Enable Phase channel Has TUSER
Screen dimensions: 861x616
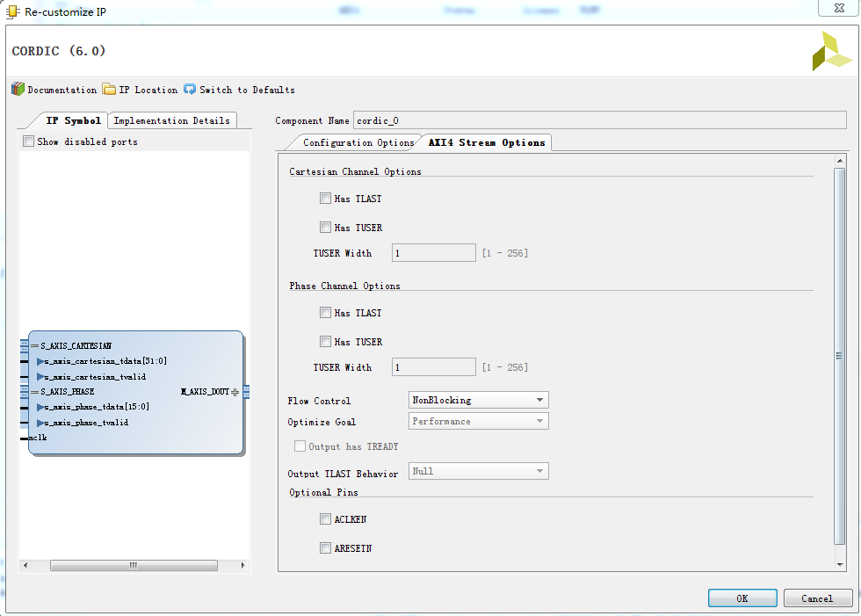325,342
